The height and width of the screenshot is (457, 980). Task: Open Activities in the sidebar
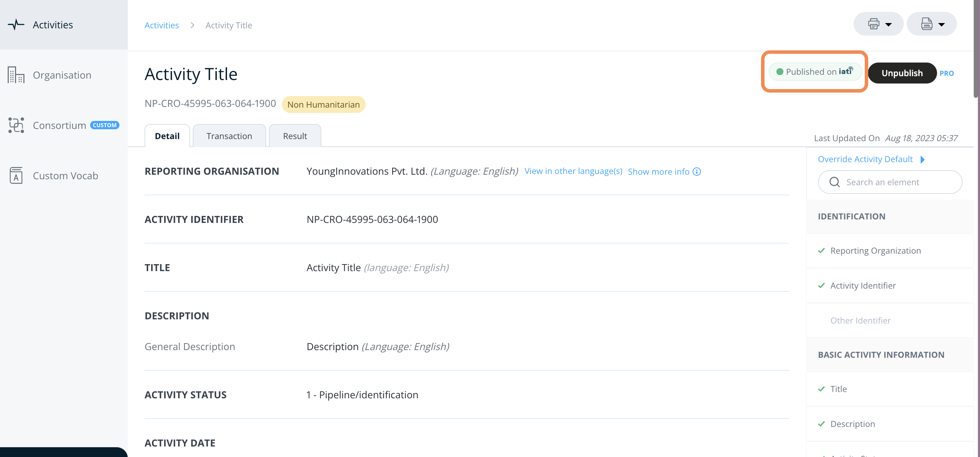[x=64, y=25]
